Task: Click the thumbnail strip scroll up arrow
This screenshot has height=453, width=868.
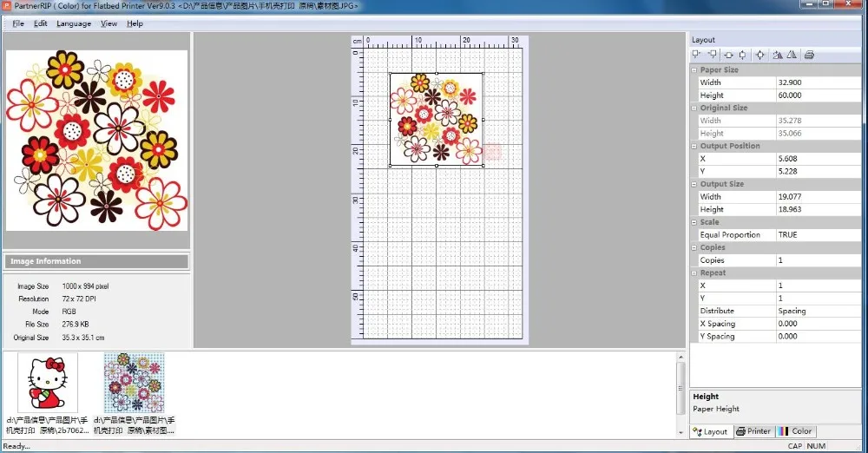Action: [x=681, y=358]
